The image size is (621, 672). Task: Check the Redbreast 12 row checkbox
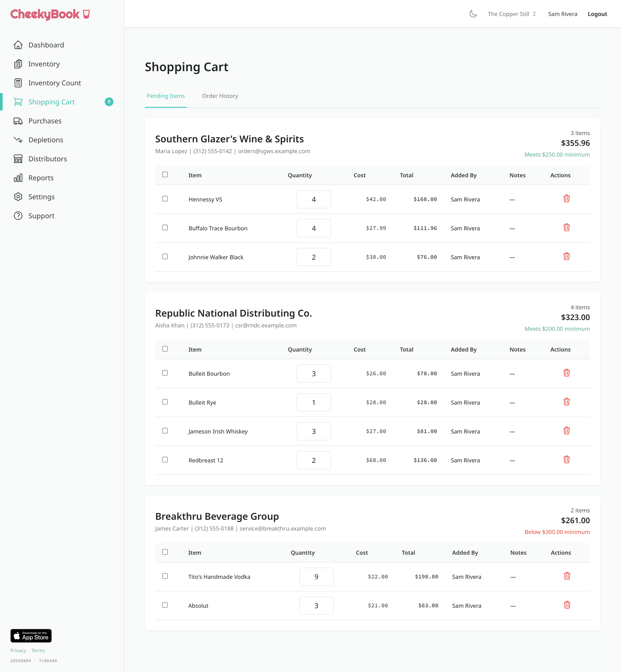tap(165, 460)
